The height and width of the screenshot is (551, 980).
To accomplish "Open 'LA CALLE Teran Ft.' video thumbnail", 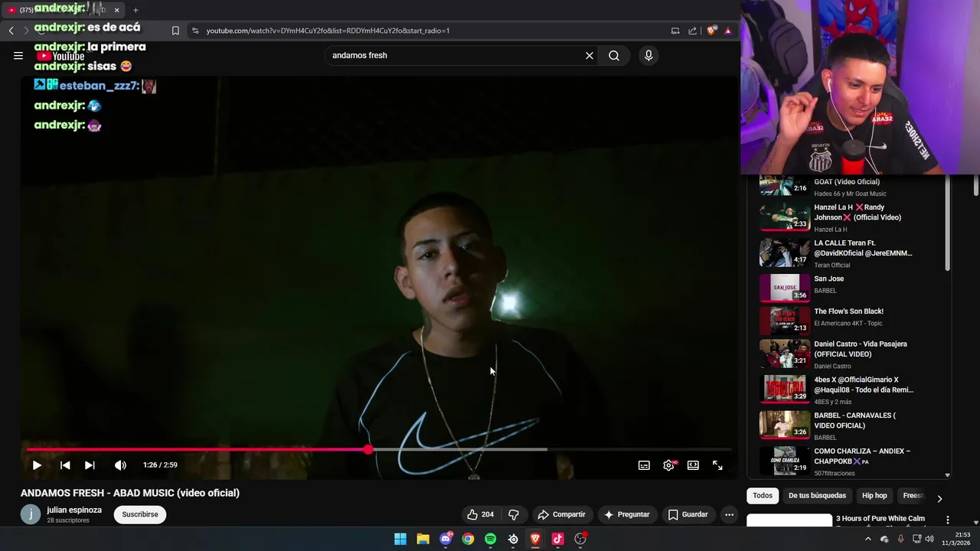I will (785, 253).
